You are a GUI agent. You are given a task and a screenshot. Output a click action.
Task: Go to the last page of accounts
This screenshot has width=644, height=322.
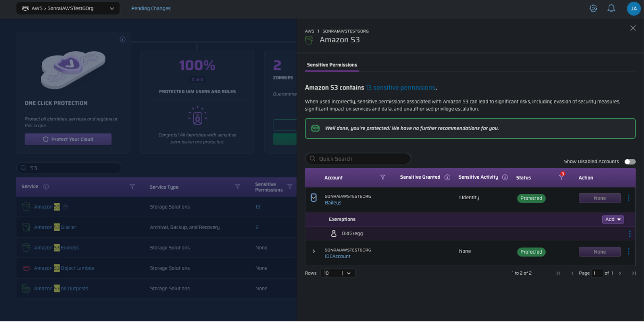tap(634, 273)
